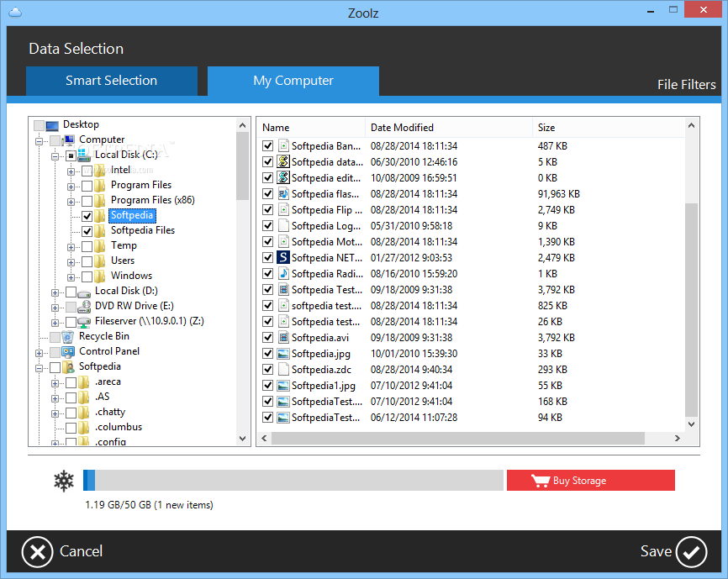The image size is (728, 579).
Task: Switch to the Smart Selection tab
Action: [x=112, y=81]
